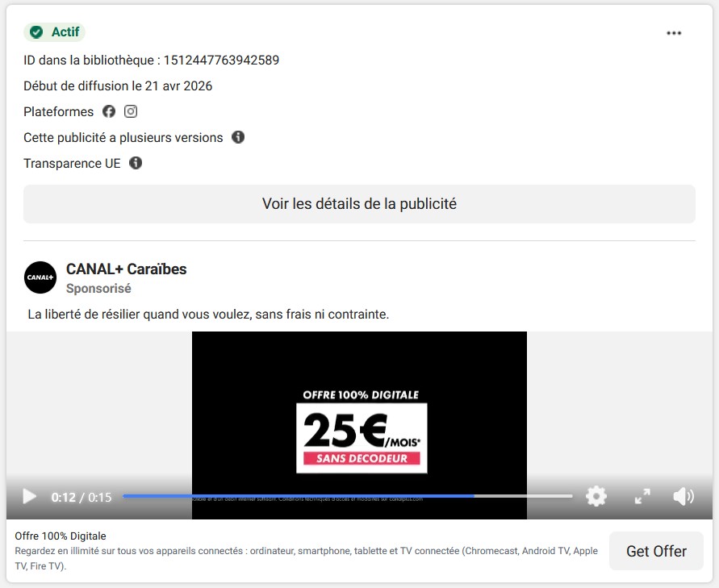Mute the video volume
This screenshot has height=588, width=719.
tap(683, 496)
